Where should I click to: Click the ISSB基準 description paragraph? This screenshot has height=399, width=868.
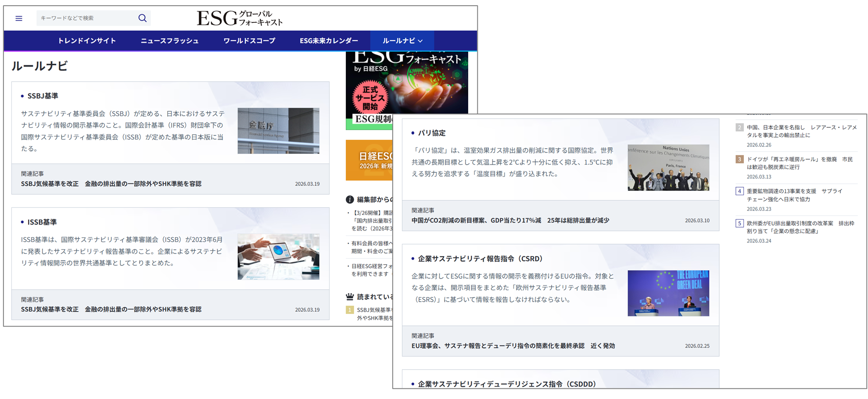pos(122,251)
